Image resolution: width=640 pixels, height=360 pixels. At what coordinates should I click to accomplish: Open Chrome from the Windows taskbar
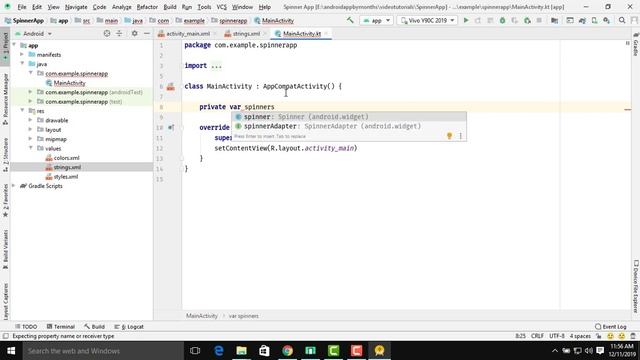click(287, 351)
